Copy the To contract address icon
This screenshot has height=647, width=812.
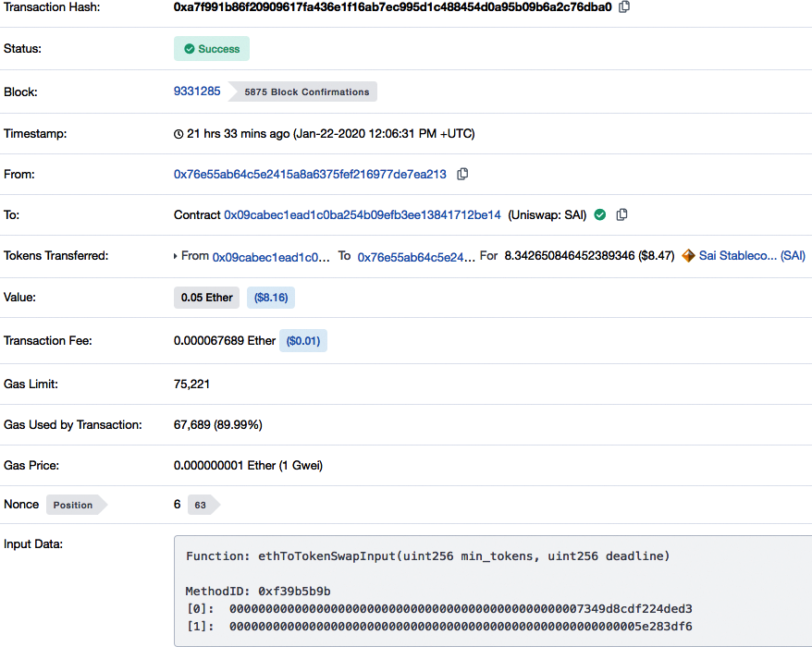[621, 214]
